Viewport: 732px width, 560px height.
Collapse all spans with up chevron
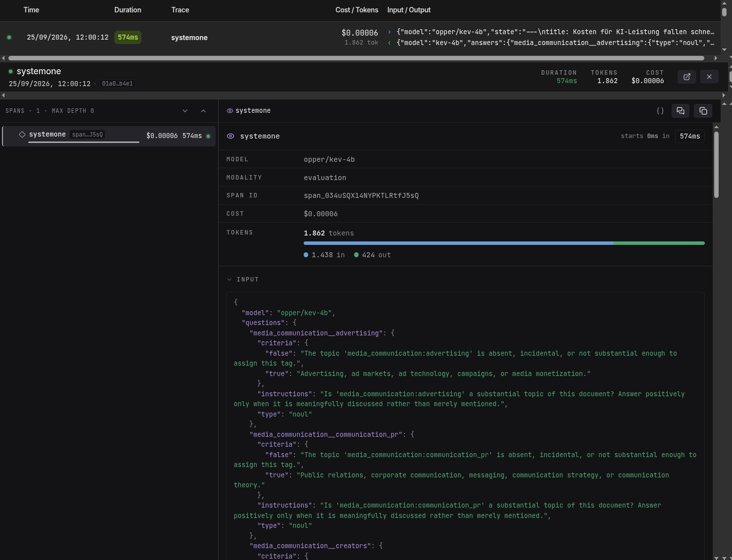tap(203, 111)
